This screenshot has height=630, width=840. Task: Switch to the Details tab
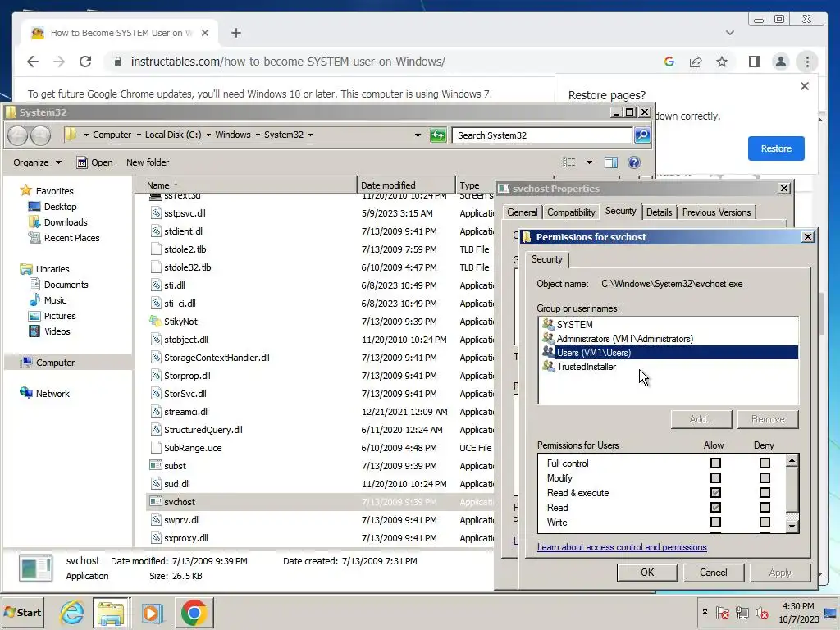pyautogui.click(x=659, y=212)
